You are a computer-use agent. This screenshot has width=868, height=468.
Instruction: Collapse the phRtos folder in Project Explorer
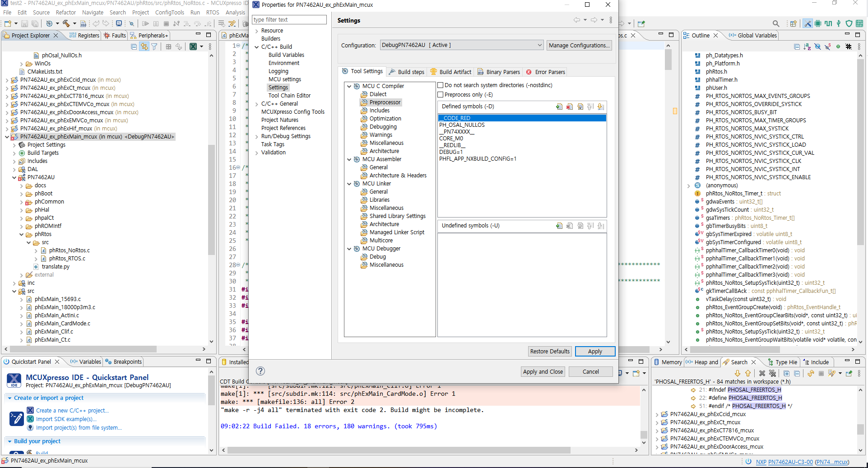coord(22,234)
